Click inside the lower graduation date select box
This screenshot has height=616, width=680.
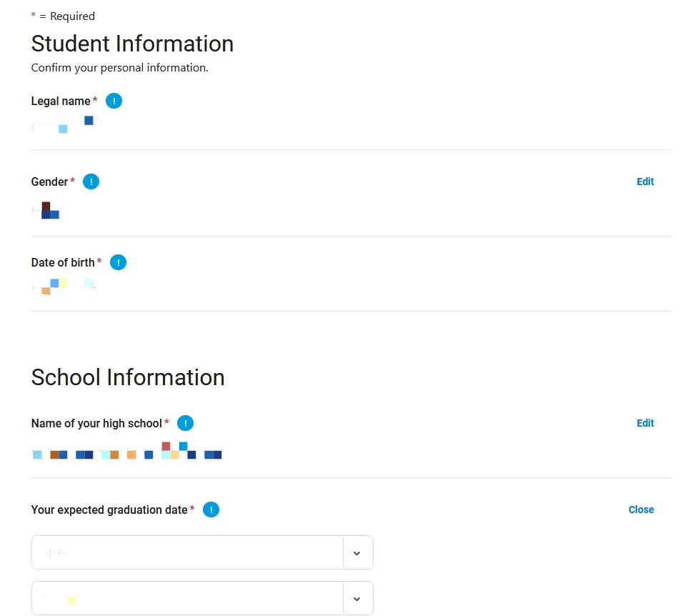click(187, 599)
